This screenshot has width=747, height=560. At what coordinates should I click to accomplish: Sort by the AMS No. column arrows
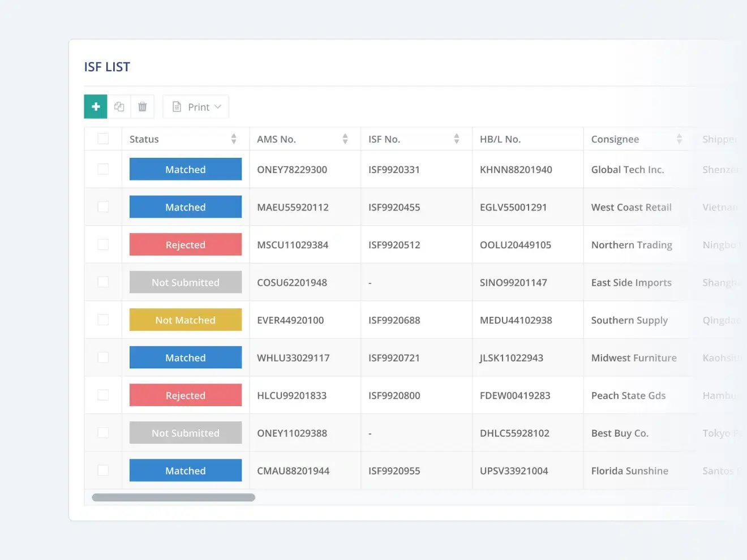pos(345,139)
